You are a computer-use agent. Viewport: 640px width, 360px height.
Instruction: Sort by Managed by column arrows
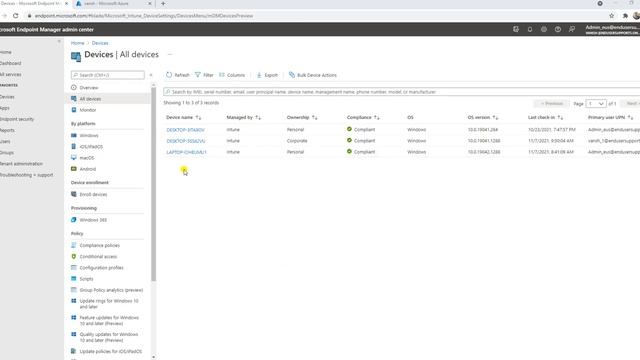pos(258,118)
